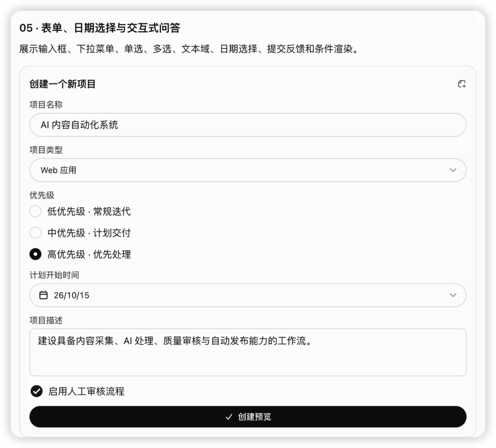The image size is (496, 448).
Task: Expand the 计划开始时间 date picker
Action: (248, 295)
